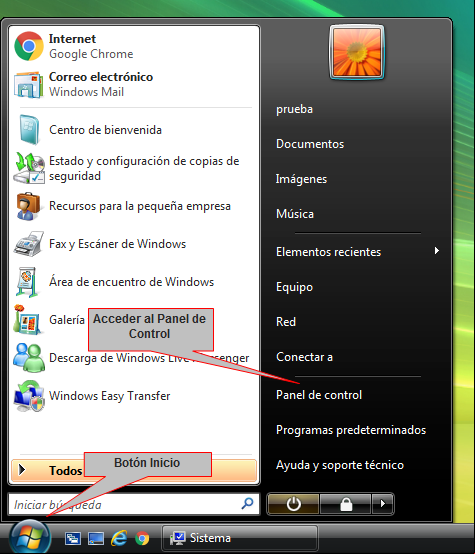
Task: Open Centro de bienvenida icon
Action: coord(29,130)
